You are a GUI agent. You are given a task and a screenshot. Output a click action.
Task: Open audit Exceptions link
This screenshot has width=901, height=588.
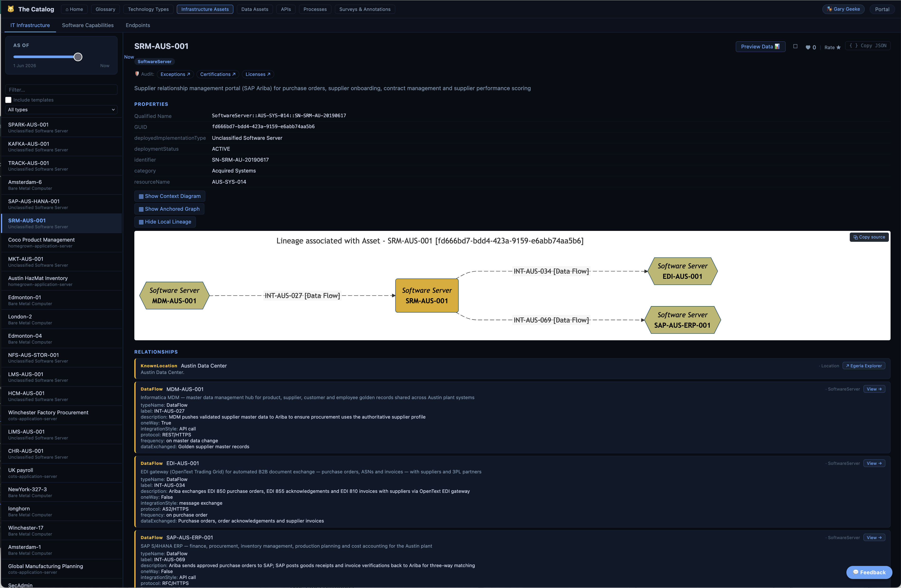tap(175, 74)
